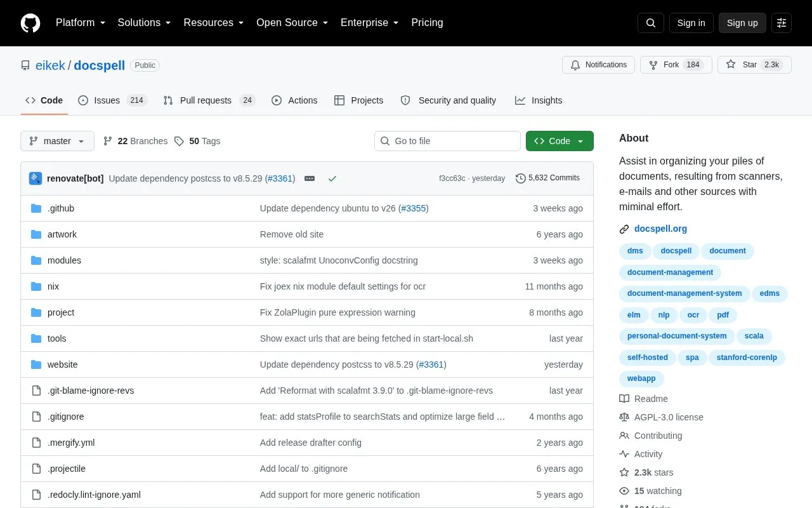Screen dimensions: 812x508
Task: Expand the Enterprise navigation menu
Action: [370, 23]
